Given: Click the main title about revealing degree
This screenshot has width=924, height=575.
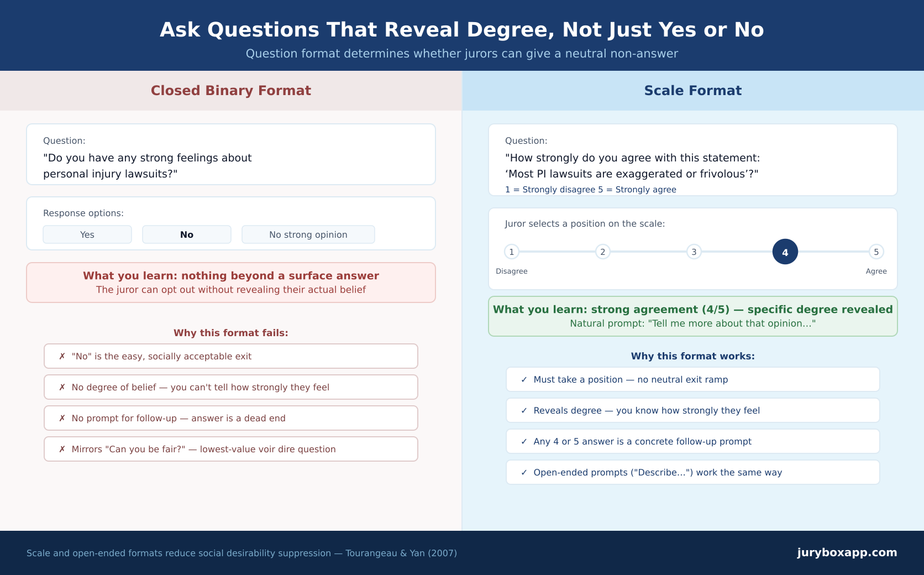Looking at the screenshot, I should point(462,30).
